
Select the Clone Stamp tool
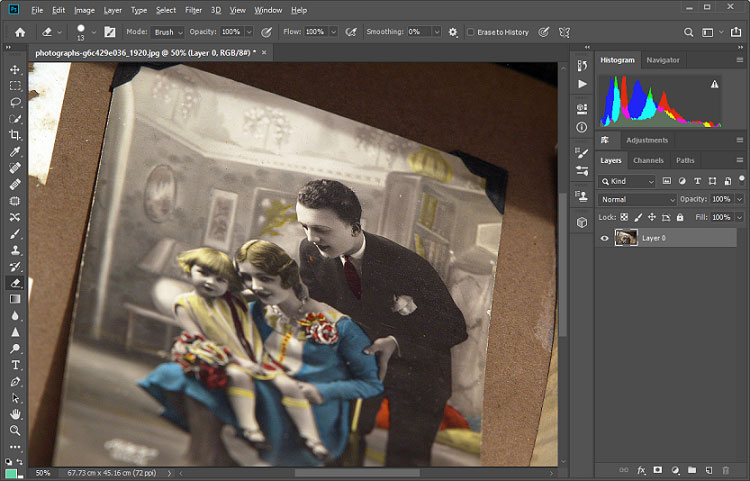point(15,250)
